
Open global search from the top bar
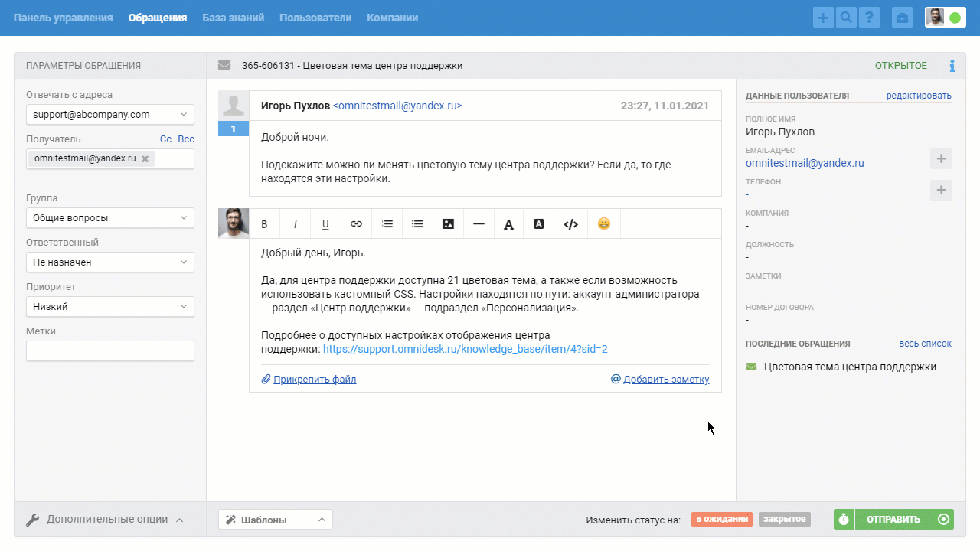pos(846,16)
